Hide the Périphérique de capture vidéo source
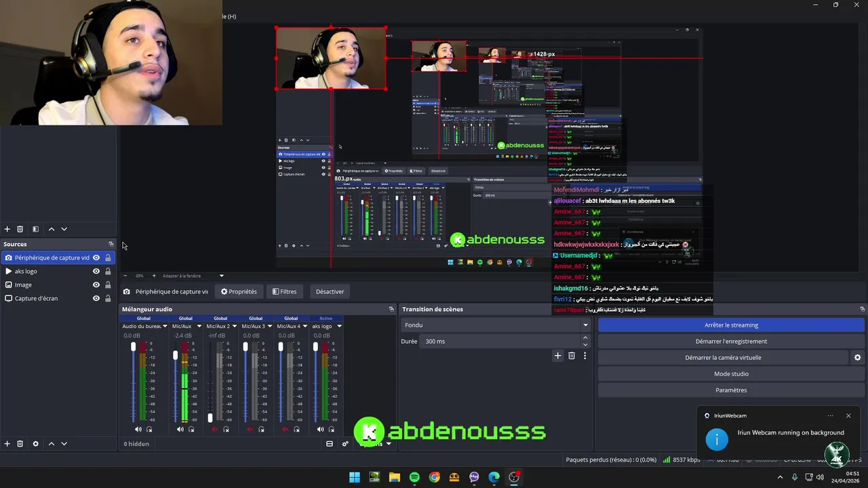 (96, 258)
